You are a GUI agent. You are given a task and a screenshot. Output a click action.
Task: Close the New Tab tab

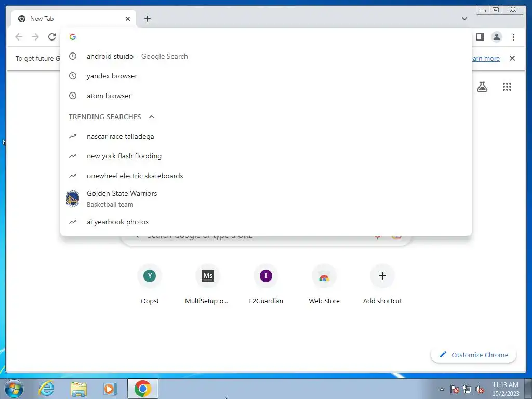point(128,19)
